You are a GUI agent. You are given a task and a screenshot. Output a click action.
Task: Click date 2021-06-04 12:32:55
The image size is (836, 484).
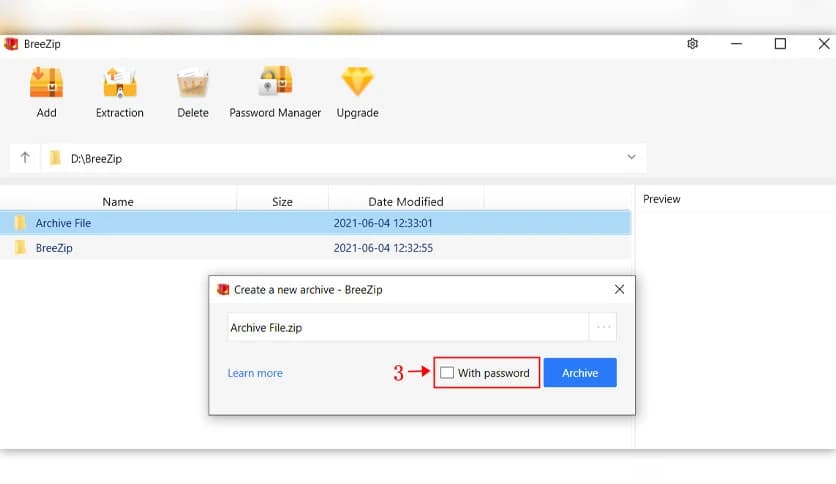pyautogui.click(x=383, y=248)
